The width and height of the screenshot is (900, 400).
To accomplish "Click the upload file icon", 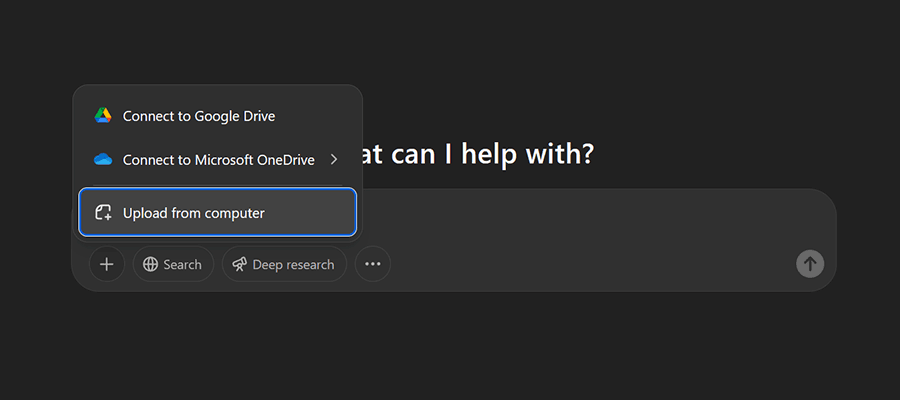I will 103,213.
